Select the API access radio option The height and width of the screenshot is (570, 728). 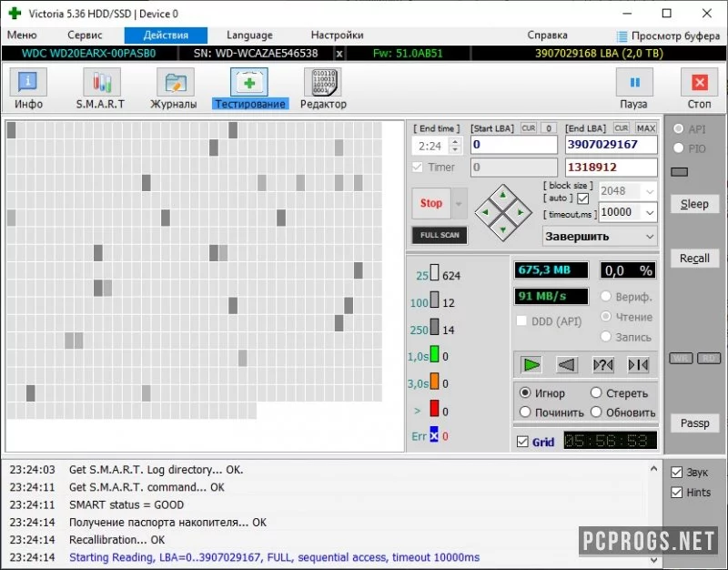(678, 128)
